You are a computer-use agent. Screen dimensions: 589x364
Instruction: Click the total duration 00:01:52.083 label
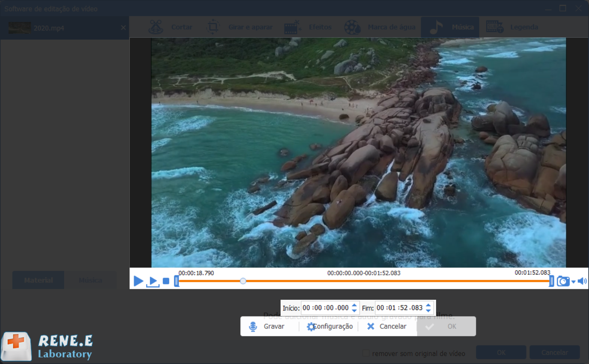(532, 272)
